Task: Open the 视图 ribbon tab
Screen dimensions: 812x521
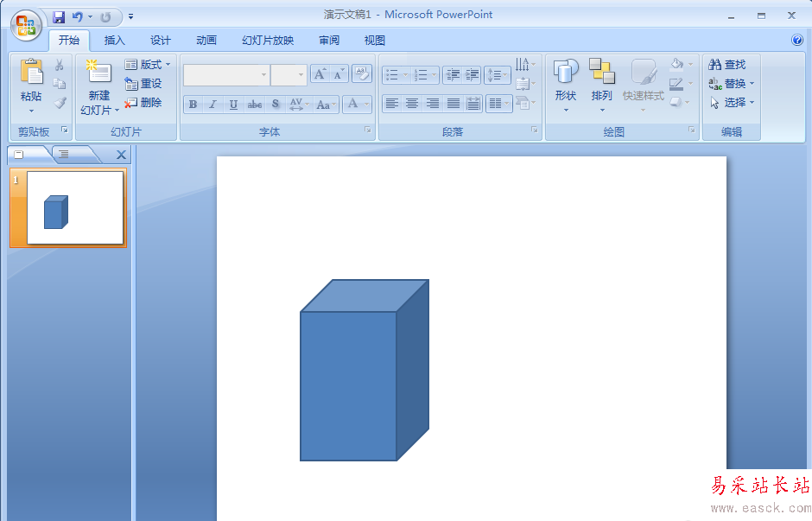Action: click(x=374, y=41)
